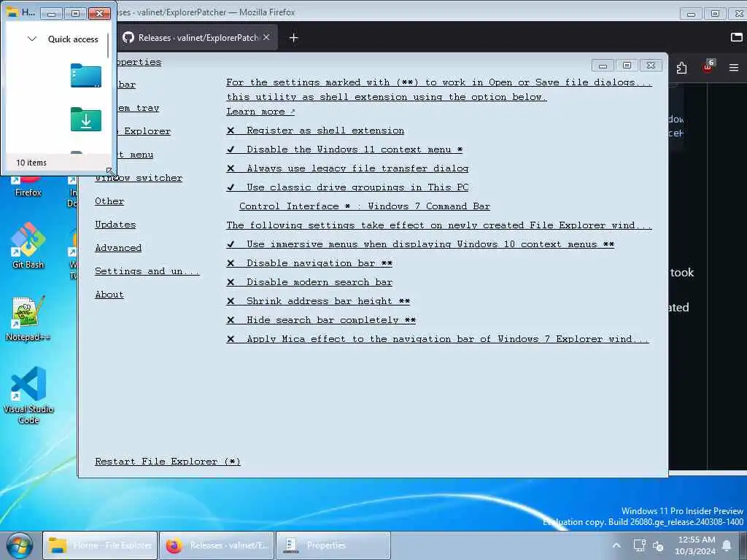The width and height of the screenshot is (747, 560).
Task: Click the volume tray icon
Action: point(659,545)
